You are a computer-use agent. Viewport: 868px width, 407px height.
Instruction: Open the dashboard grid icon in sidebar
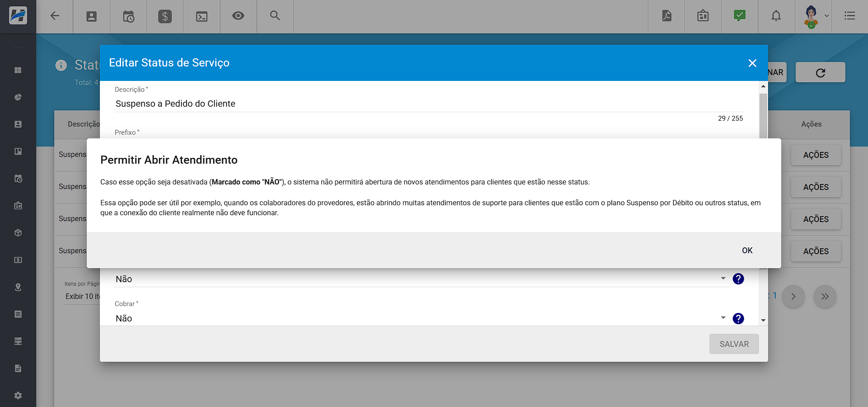(x=18, y=70)
